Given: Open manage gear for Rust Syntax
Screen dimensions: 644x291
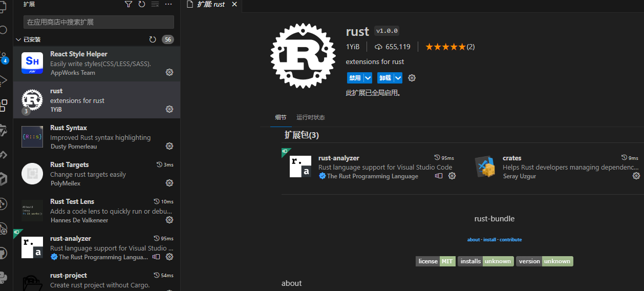Looking at the screenshot, I should 169,146.
